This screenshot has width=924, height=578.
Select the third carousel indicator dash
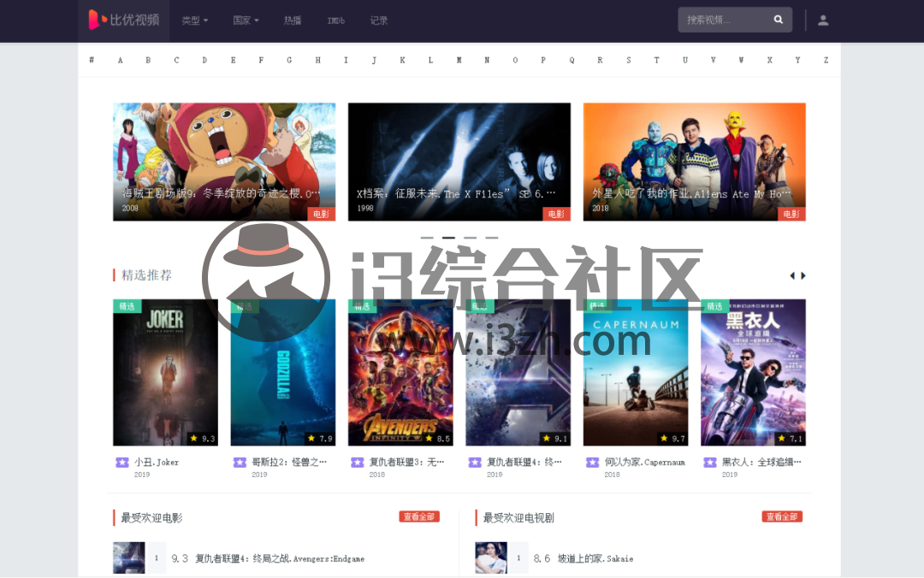[470, 238]
